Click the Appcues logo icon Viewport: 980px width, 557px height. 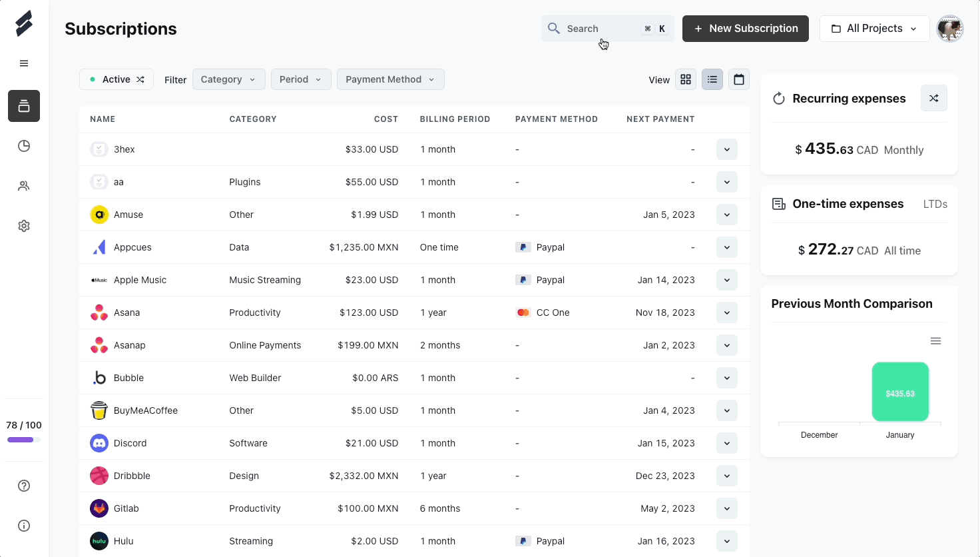point(99,247)
